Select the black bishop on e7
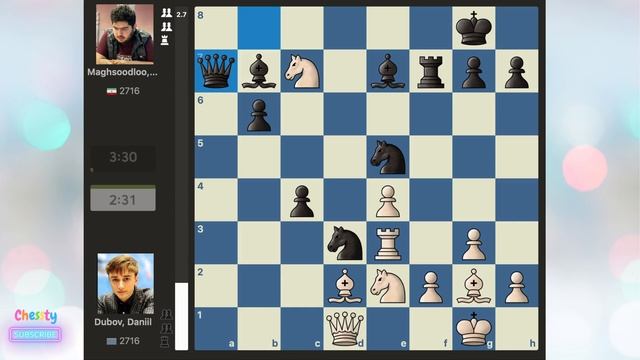Screen dimensions: 640x360 (x=388, y=71)
